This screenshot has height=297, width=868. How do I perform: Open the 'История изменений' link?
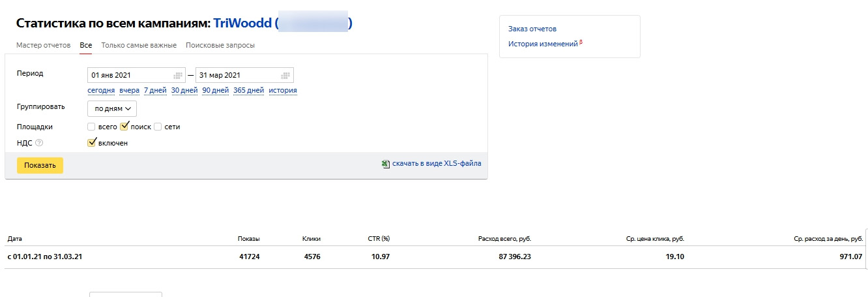543,44
